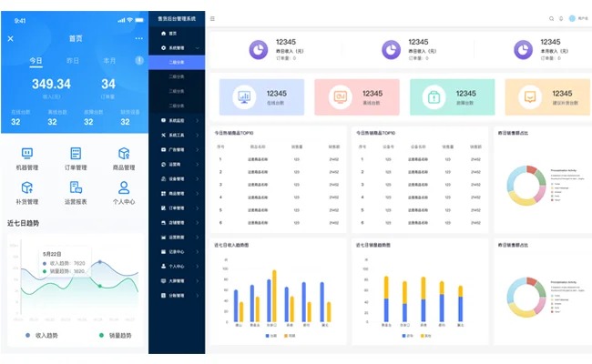
Task: Toggle sidebar with the hamburger menu icon
Action: pos(213,18)
